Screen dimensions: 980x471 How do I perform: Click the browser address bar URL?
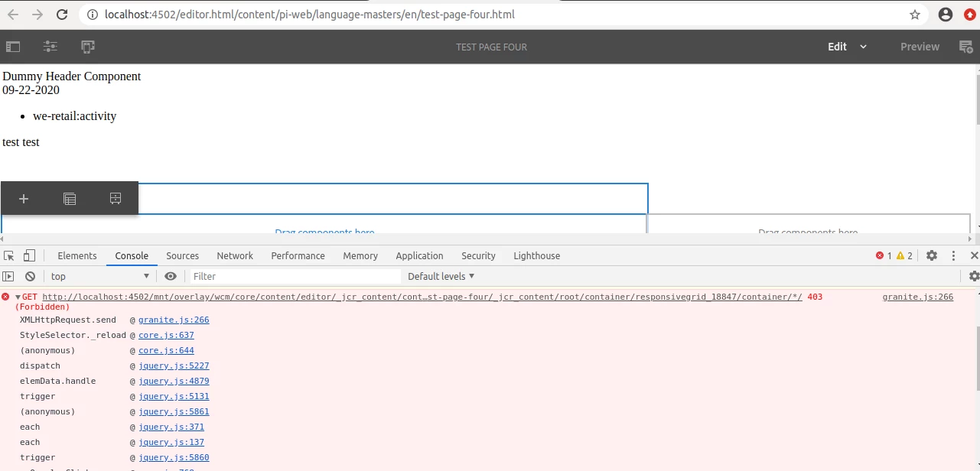point(310,15)
